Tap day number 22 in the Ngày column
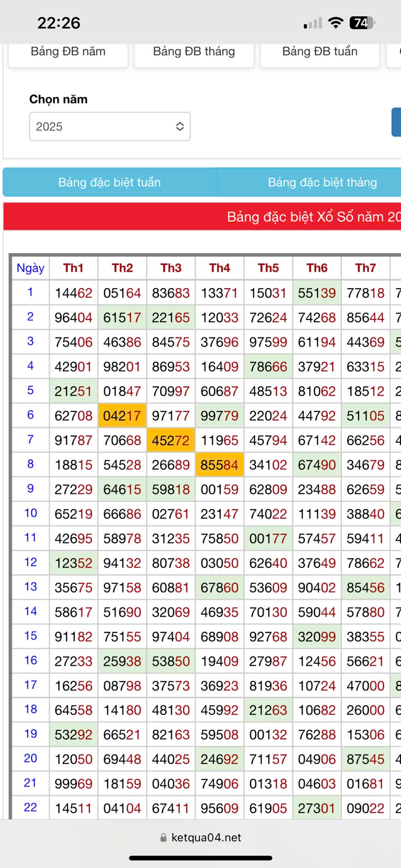 [x=30, y=807]
